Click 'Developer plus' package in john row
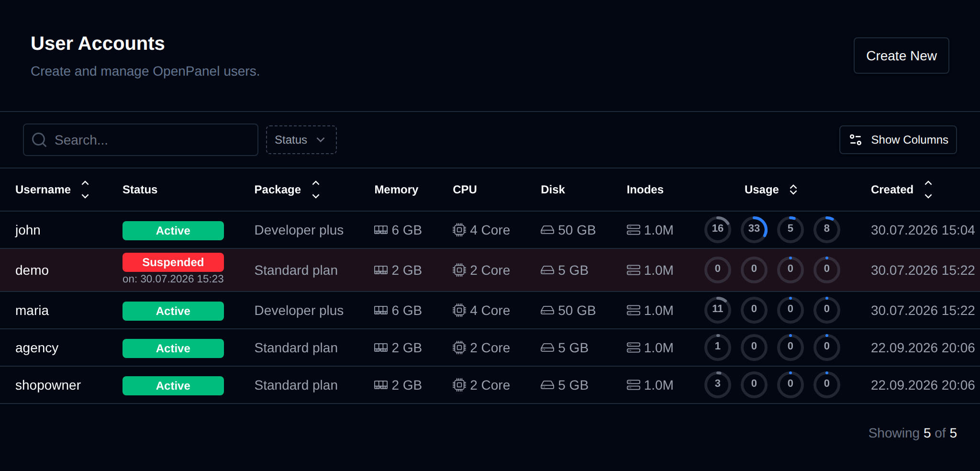 [299, 230]
